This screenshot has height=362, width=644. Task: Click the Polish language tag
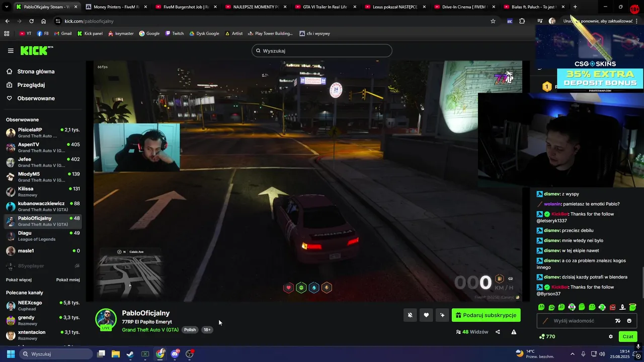coord(190,330)
